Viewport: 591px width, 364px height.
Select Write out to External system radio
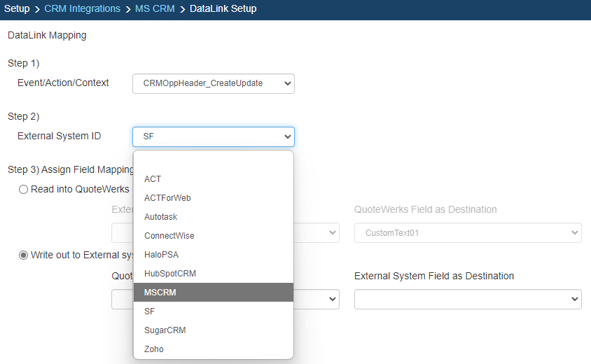point(24,255)
